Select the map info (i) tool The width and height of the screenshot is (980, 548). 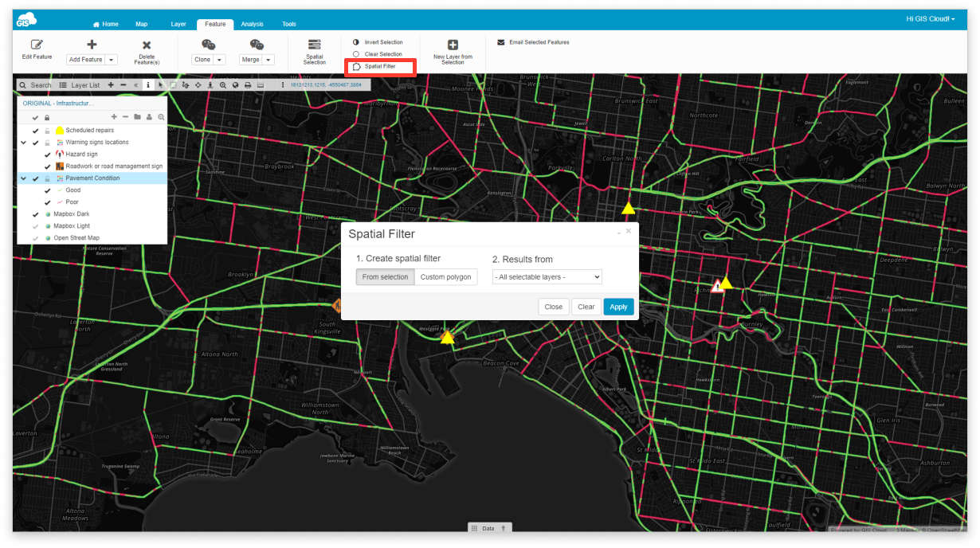148,84
